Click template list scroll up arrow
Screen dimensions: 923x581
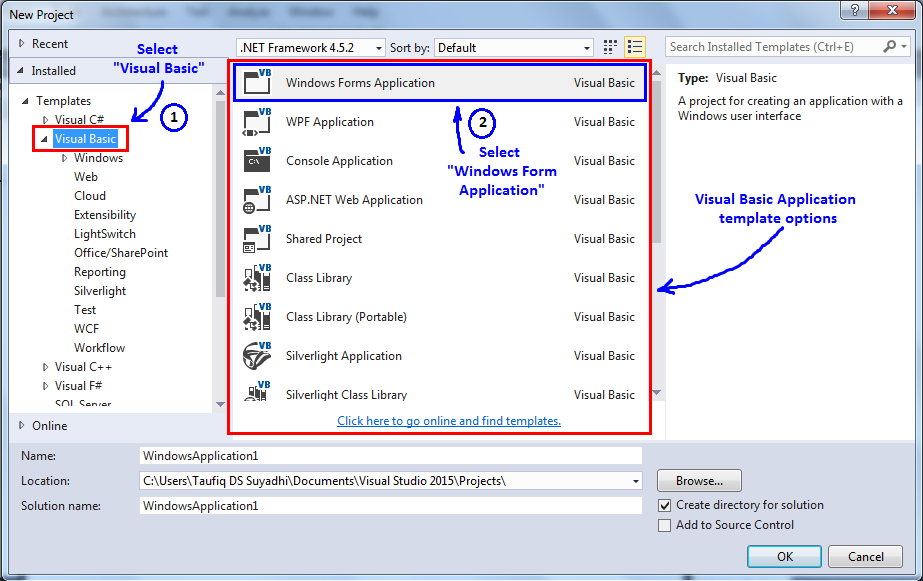click(657, 73)
